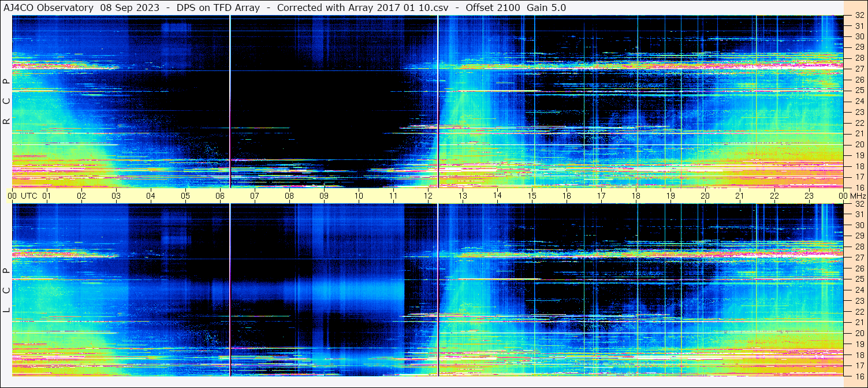Click the 03 hour tick label
Viewport: 868px width, 388px height.
(116, 196)
